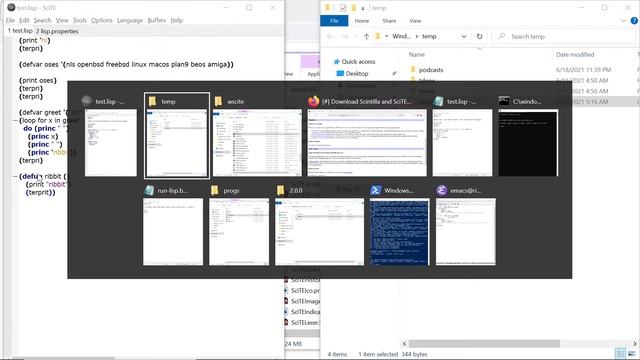Viewport: 640px width, 360px height.
Task: Switch Explorer to large icons view
Action: 632,353
